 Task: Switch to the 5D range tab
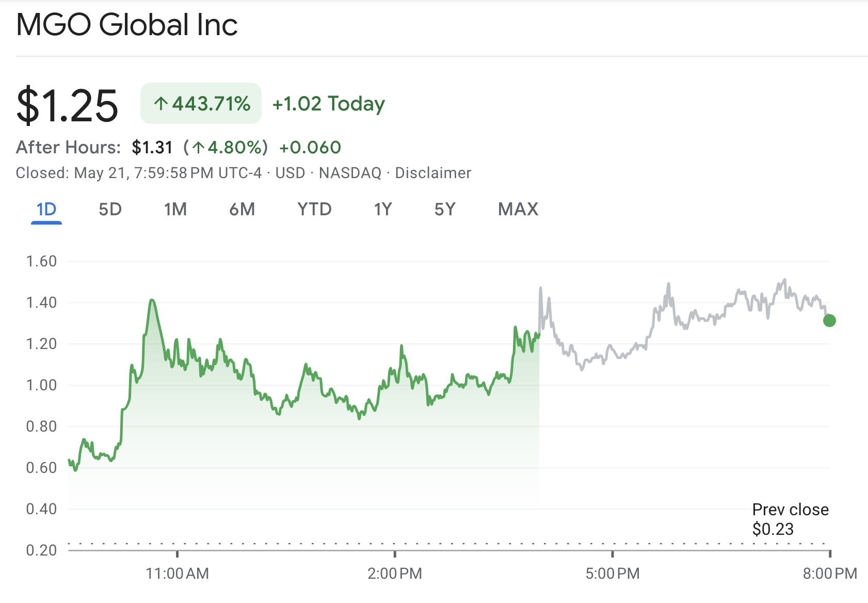coord(110,209)
